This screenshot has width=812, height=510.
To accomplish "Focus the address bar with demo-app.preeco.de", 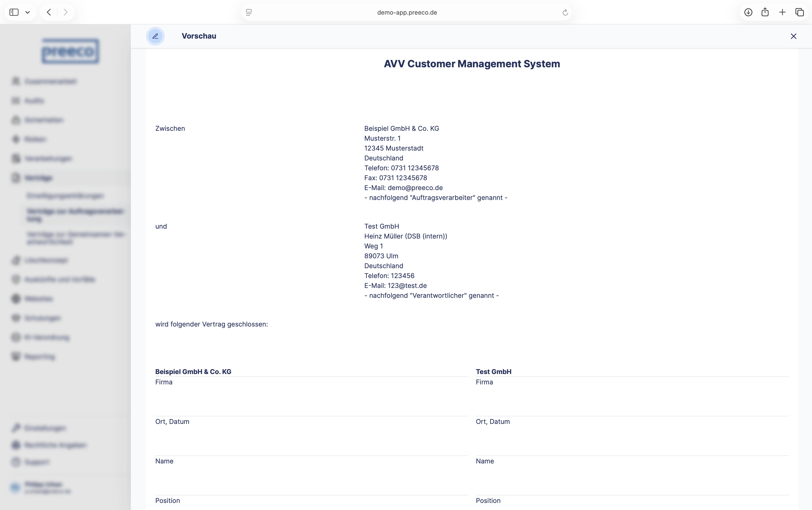I will pyautogui.click(x=407, y=12).
